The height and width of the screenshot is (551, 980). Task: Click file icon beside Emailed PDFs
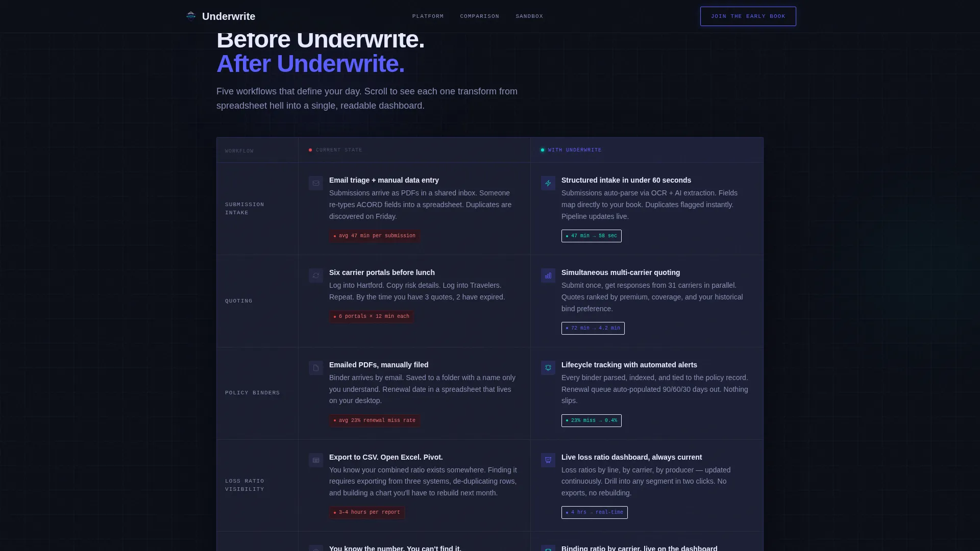[x=316, y=368]
